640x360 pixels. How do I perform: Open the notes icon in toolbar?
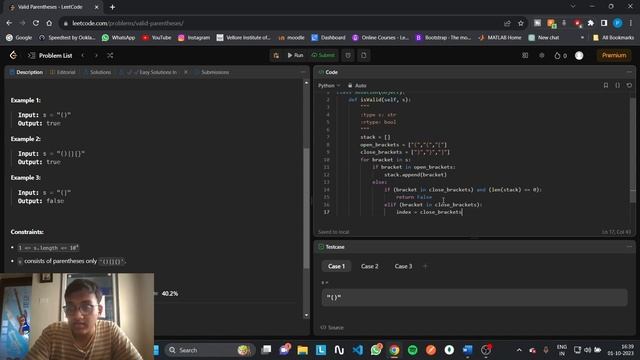tap(364, 55)
